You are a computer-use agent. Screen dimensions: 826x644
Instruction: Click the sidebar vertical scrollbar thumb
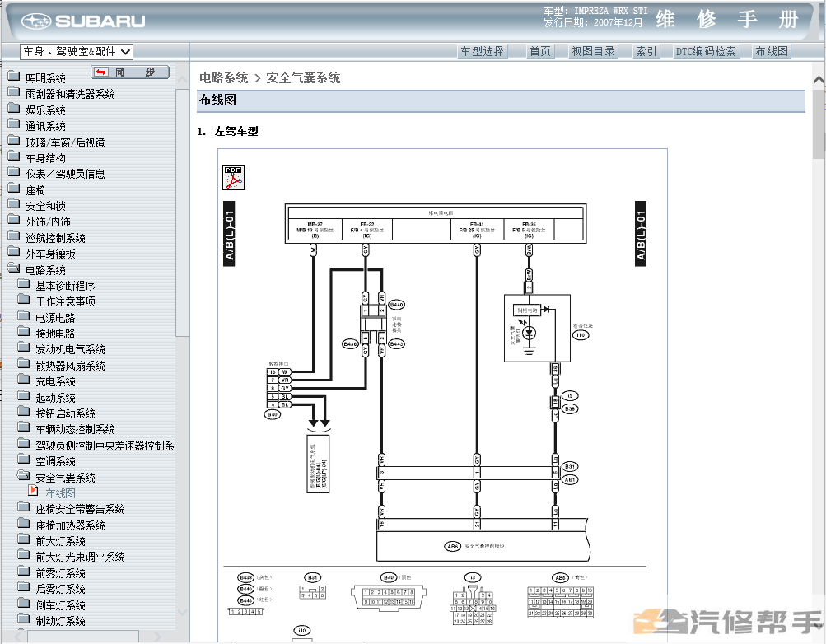(182, 212)
